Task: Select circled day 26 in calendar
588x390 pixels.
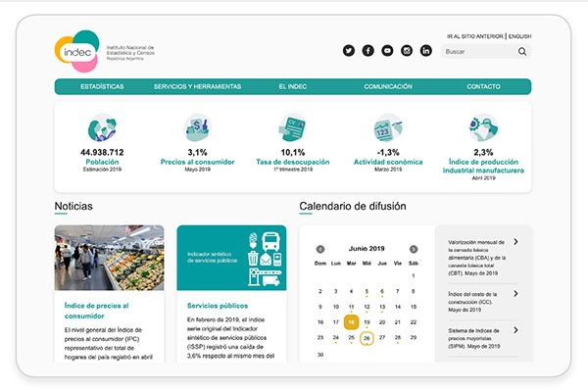Action: (x=367, y=338)
